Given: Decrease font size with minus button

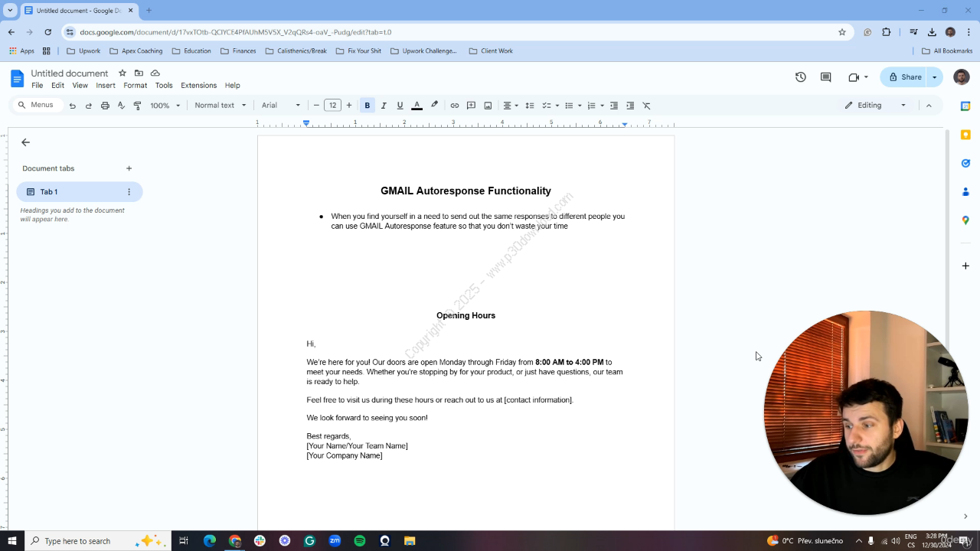Looking at the screenshot, I should pyautogui.click(x=316, y=106).
